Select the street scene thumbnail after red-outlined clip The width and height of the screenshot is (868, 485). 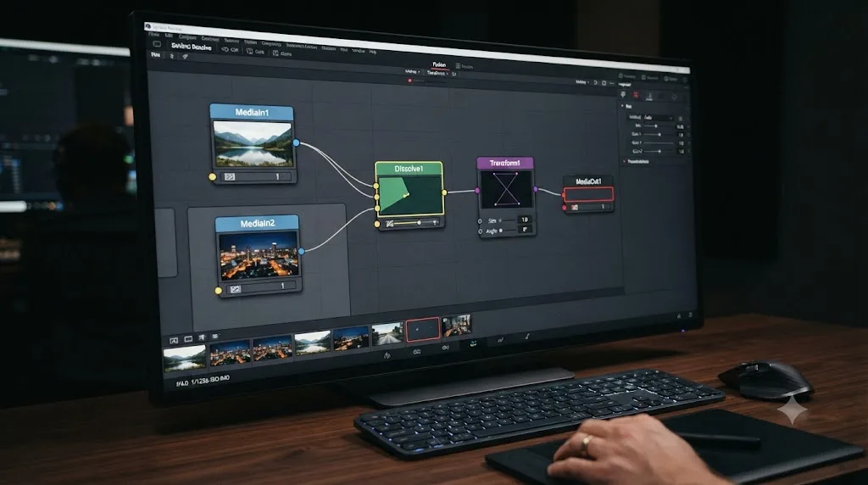[x=457, y=326]
